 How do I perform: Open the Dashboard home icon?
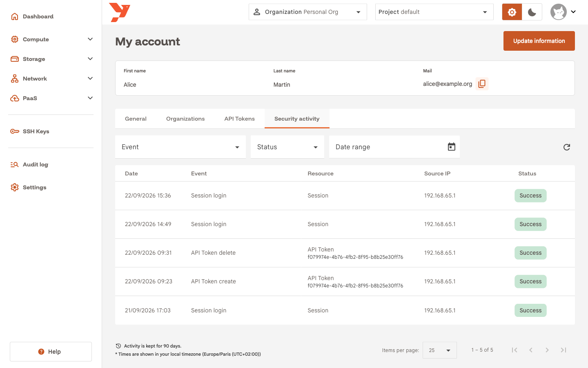[15, 16]
